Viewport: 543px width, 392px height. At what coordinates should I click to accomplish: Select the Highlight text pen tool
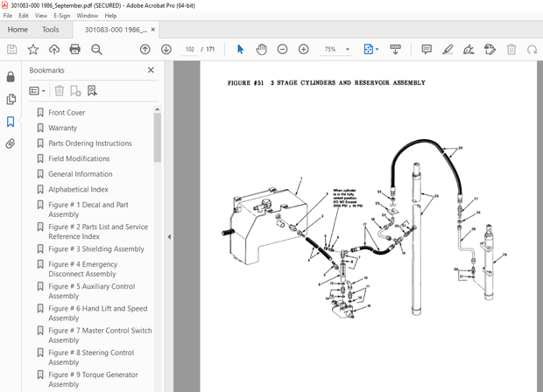[448, 50]
